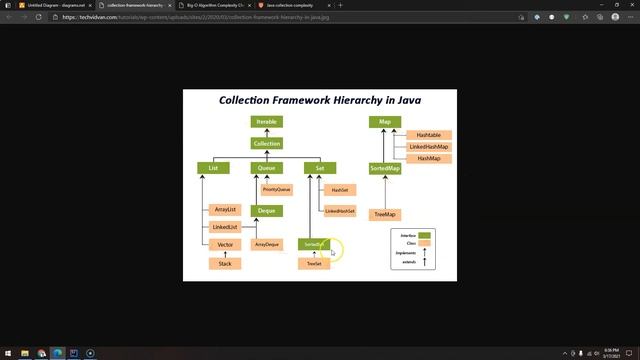Click the ArrayDeque class box
The height and width of the screenshot is (360, 640).
pyautogui.click(x=267, y=244)
